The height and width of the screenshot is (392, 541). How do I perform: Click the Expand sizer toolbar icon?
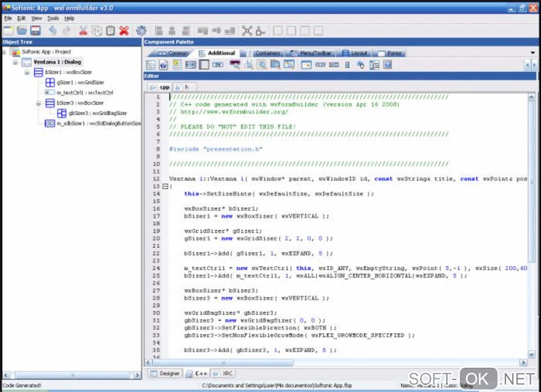(x=247, y=31)
